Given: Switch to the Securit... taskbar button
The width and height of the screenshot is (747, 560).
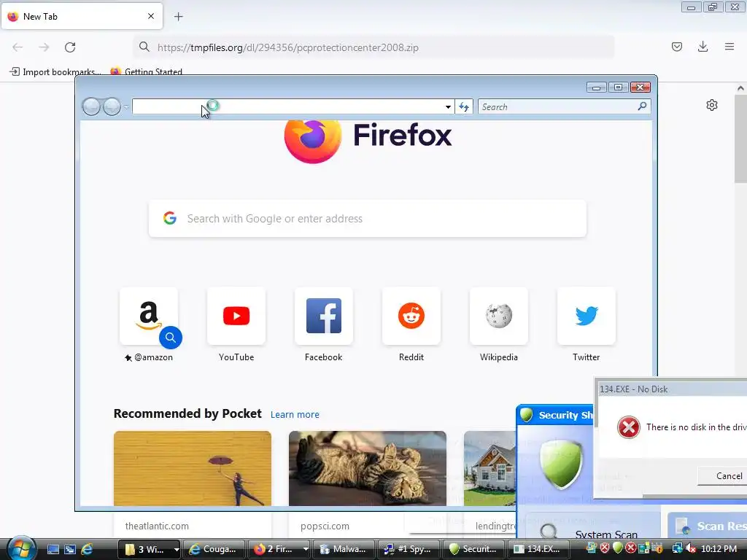Looking at the screenshot, I should (473, 549).
